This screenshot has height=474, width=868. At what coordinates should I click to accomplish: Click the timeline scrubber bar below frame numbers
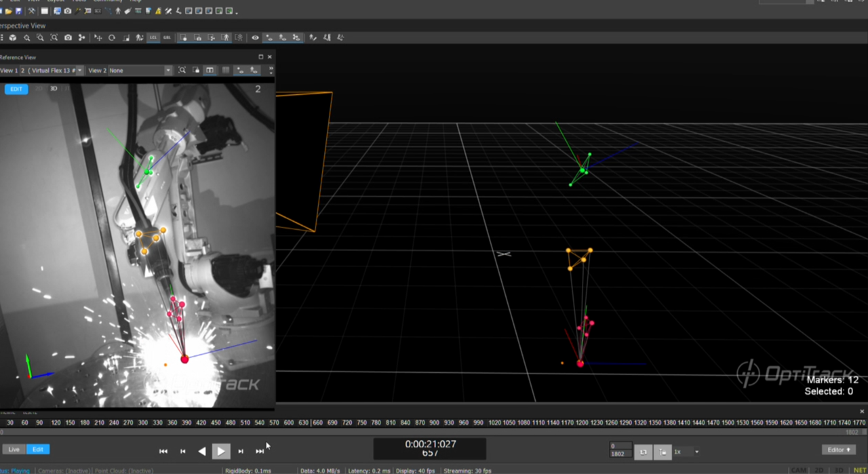434,432
